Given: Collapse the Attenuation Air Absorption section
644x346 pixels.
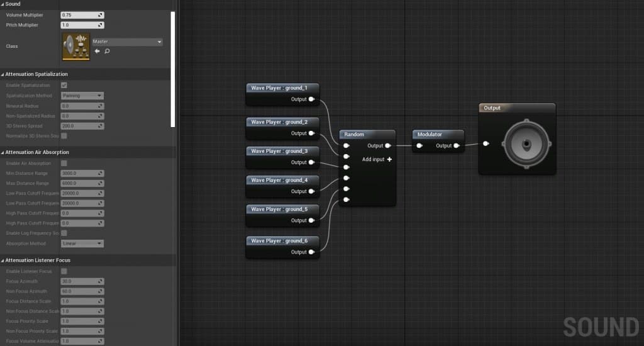Looking at the screenshot, I should [3, 152].
